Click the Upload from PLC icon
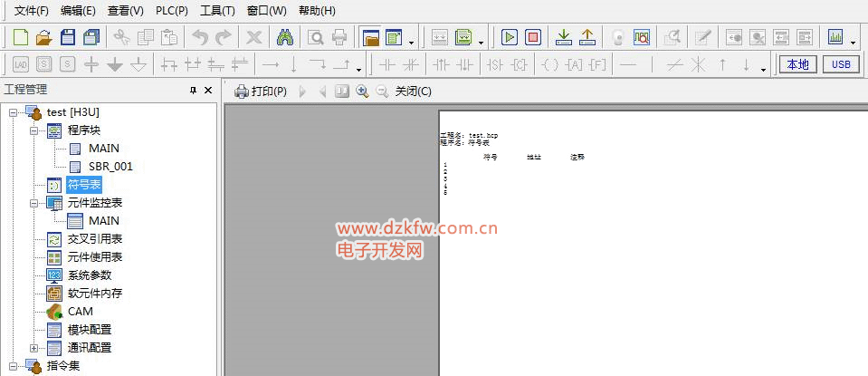 coord(587,37)
